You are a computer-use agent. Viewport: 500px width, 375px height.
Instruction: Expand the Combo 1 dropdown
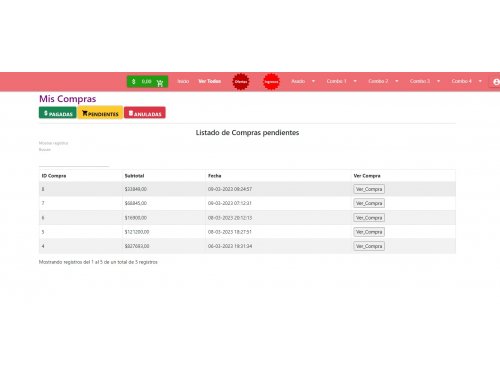(x=341, y=81)
